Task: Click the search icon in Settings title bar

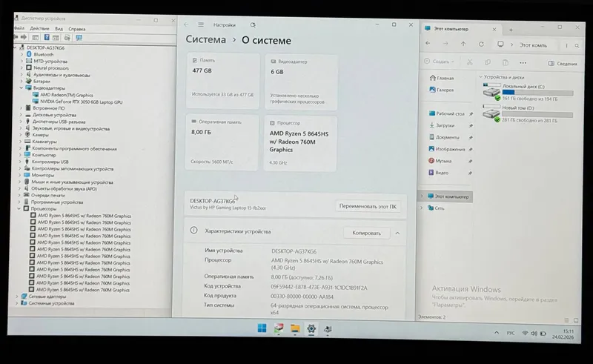Action: [253, 25]
